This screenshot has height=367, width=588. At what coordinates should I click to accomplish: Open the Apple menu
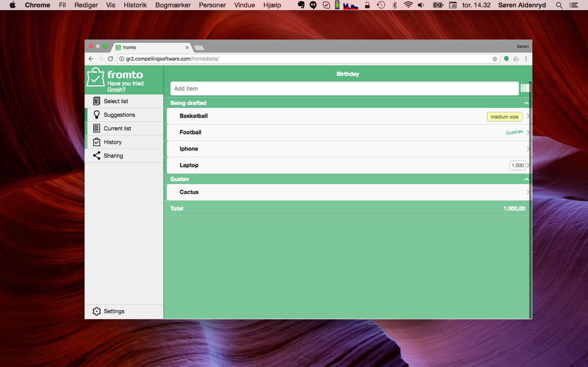pos(12,5)
